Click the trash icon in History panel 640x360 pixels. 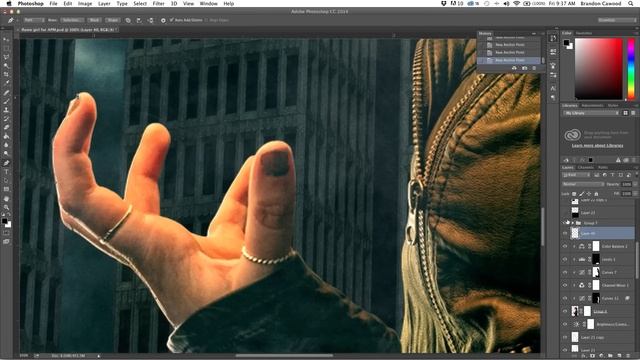(x=534, y=68)
